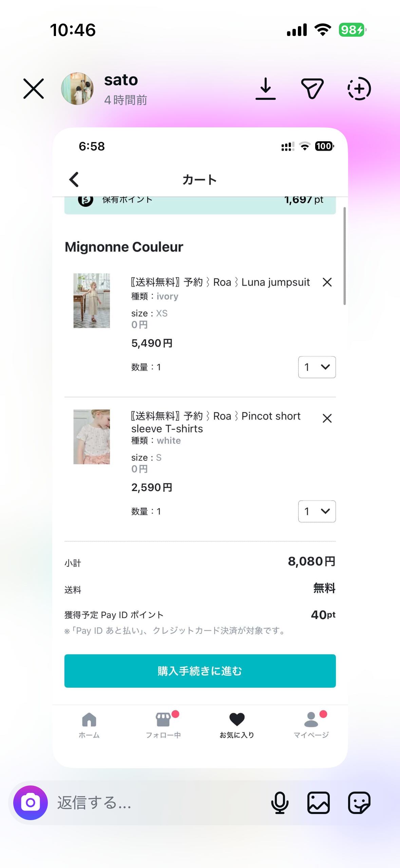Tap the download icon to save story
400x868 pixels.
265,89
